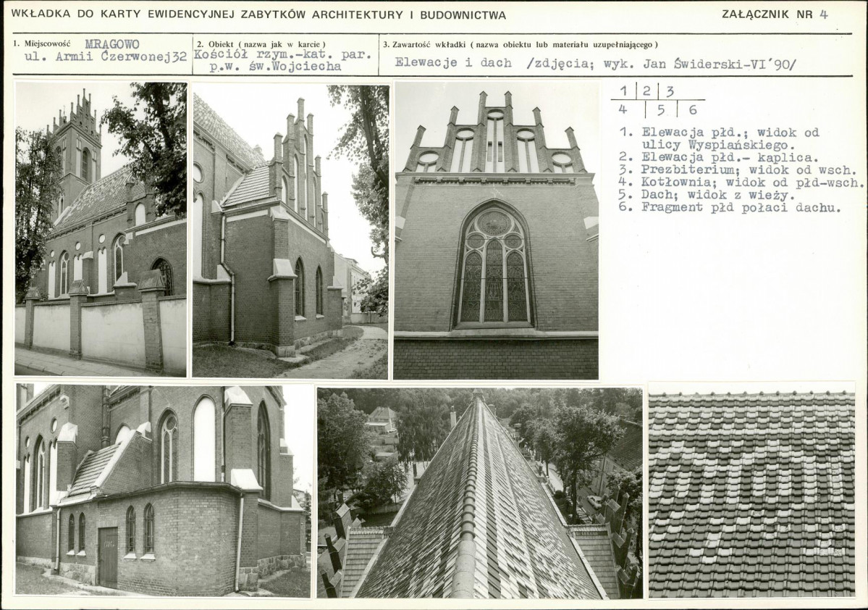The width and height of the screenshot is (868, 610).
Task: Click caption '6. Fragment płd połaci dachu.'
Action: click(730, 208)
